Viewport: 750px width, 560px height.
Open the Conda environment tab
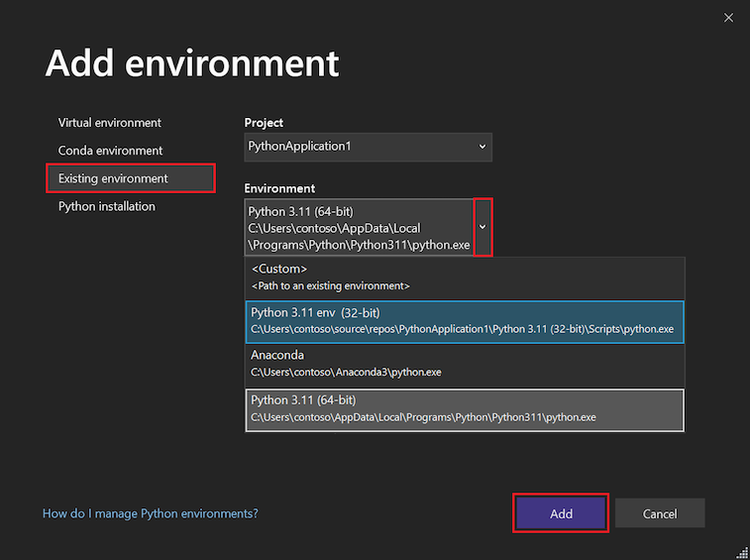coord(110,151)
